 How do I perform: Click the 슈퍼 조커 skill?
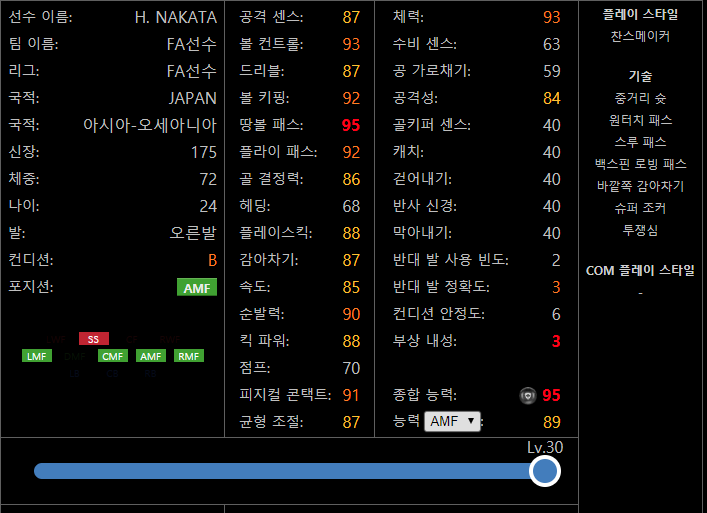pos(640,208)
